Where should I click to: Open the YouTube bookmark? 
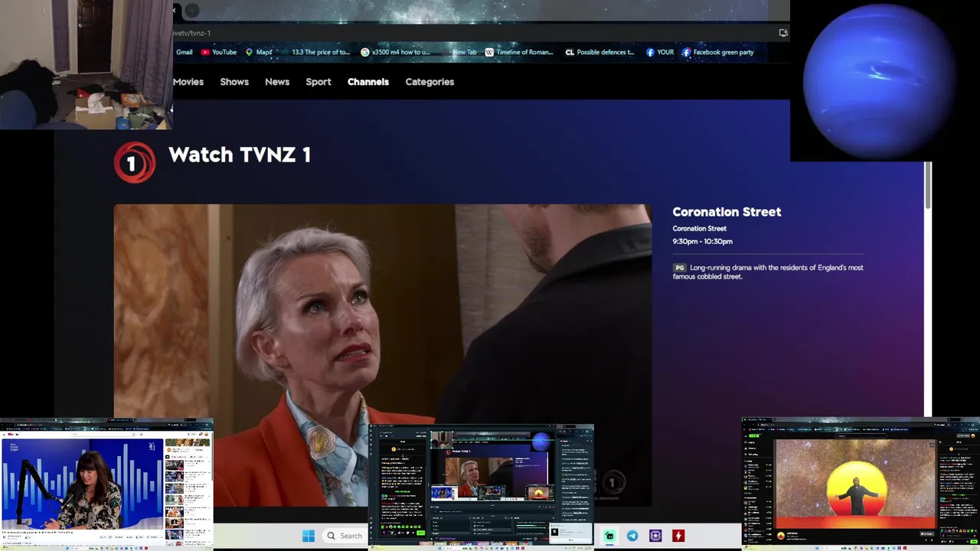219,52
